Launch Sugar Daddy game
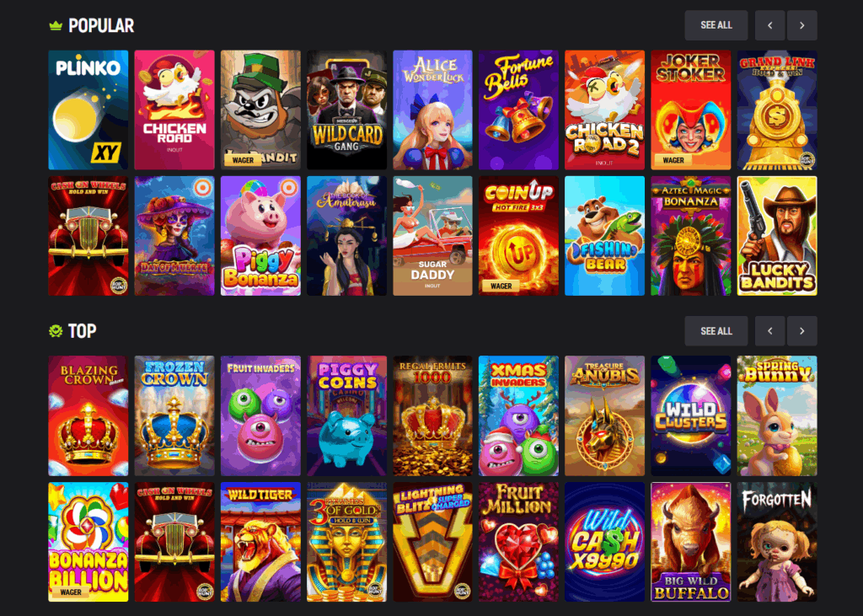 pos(432,236)
